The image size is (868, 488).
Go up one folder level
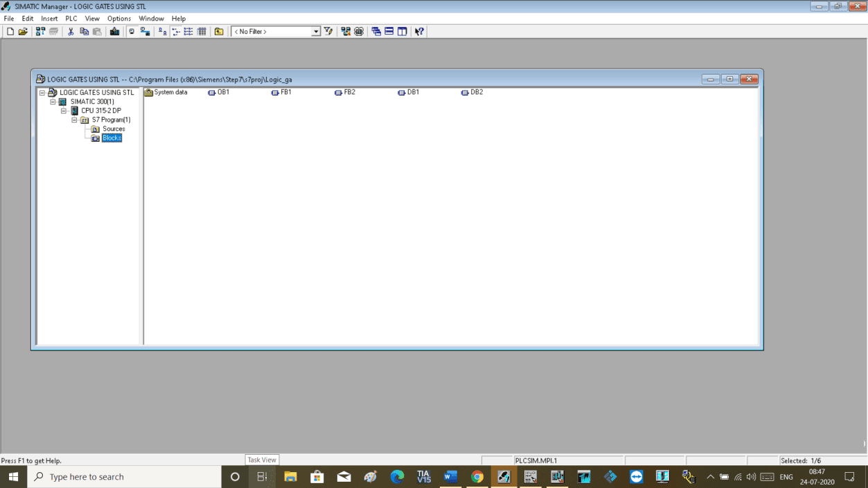(218, 31)
